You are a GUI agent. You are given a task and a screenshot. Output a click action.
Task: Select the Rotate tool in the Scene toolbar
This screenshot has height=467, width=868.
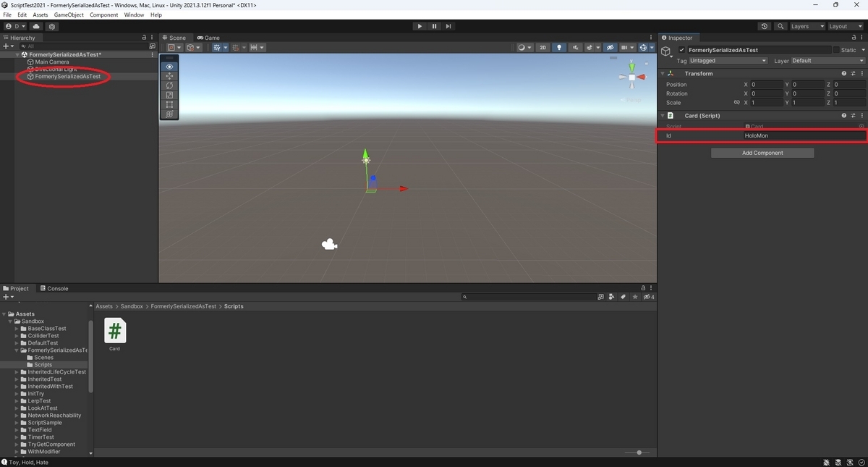click(169, 85)
